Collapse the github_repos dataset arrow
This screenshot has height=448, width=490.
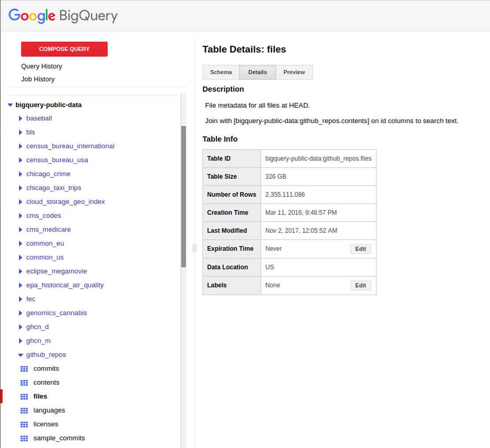click(21, 355)
